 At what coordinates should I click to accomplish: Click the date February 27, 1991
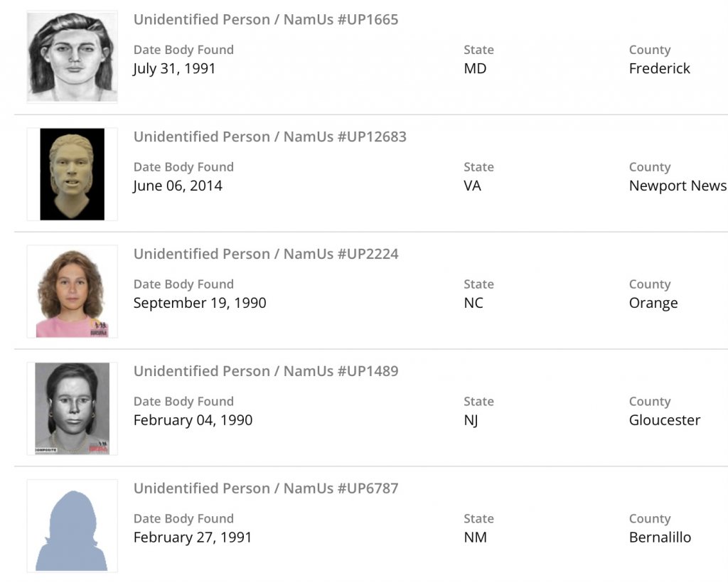(193, 538)
